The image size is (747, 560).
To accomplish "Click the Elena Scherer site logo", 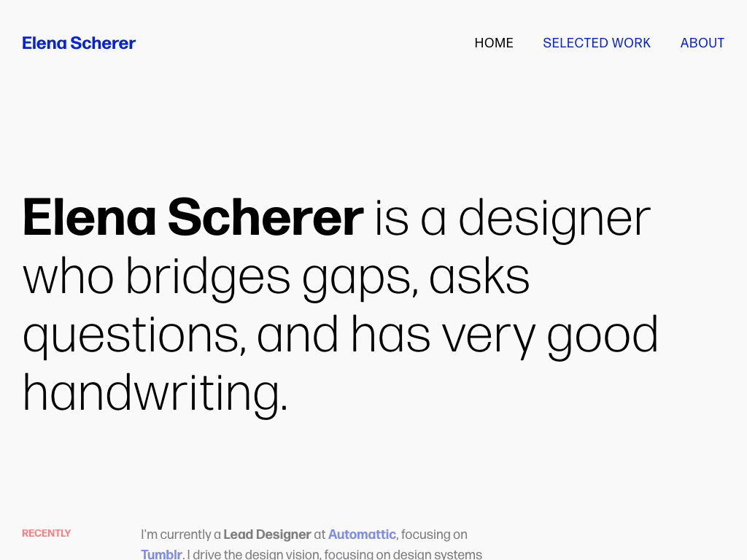I will (79, 43).
